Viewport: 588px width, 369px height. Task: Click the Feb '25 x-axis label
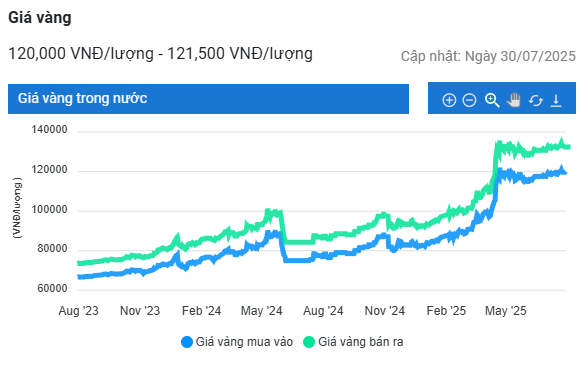446,310
